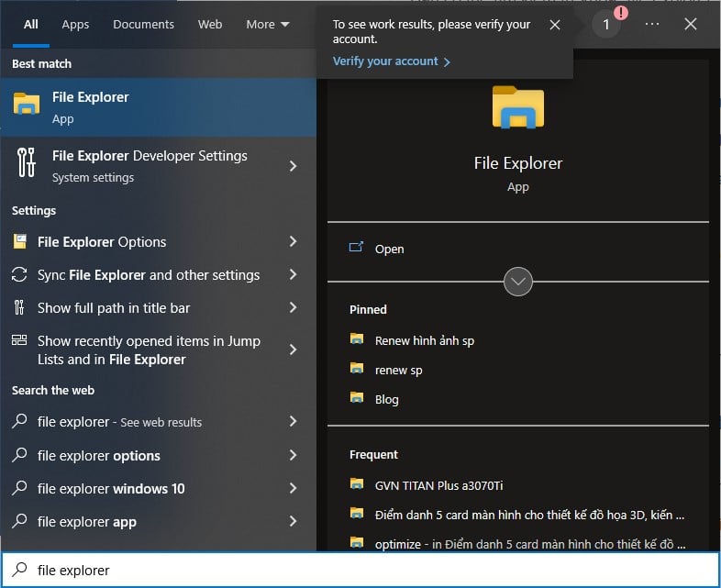Screen dimensions: 721x588
Task: Click the icon for Show full path in title bar
Action: click(x=19, y=307)
